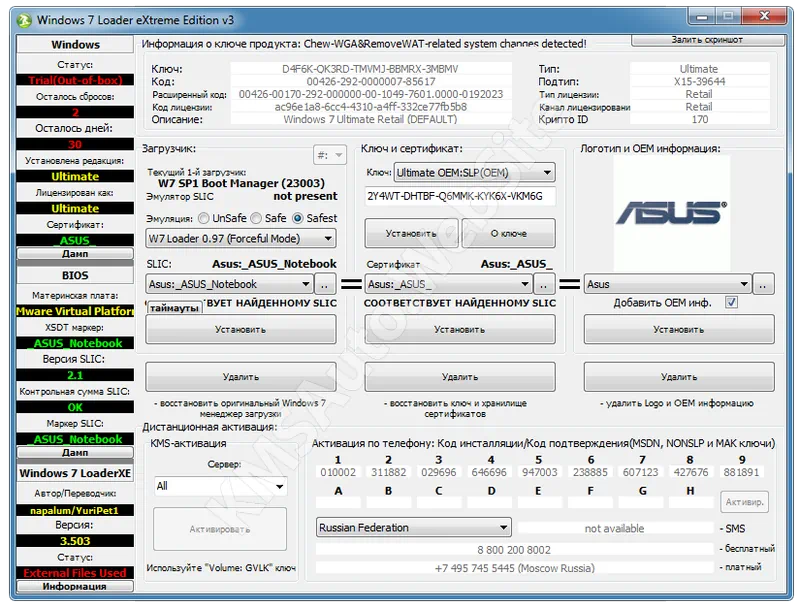Image resolution: width=800 pixels, height=609 pixels.
Task: Click the product key field 2Y4WT-DHTBF
Action: pos(460,196)
